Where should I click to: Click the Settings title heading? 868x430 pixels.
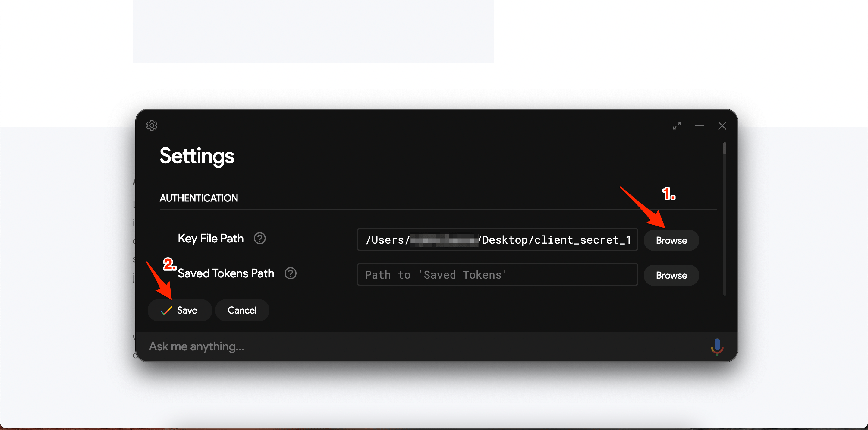(196, 158)
